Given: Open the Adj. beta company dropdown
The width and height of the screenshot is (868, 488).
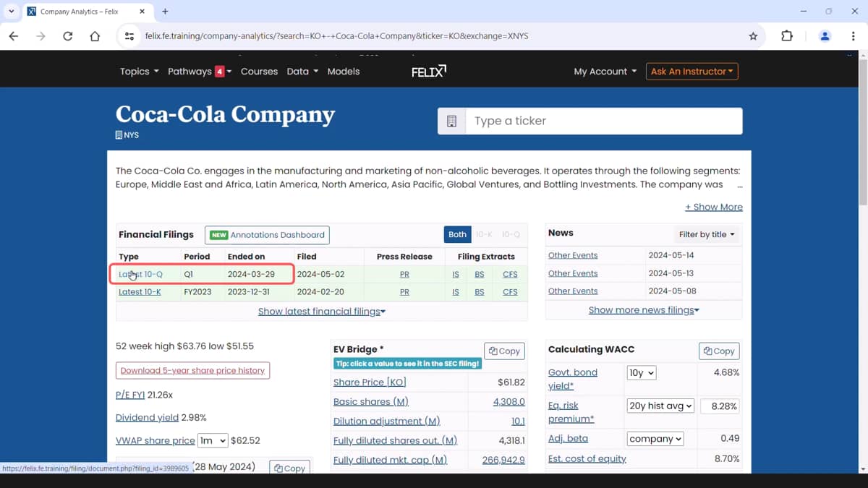Looking at the screenshot, I should 655,439.
